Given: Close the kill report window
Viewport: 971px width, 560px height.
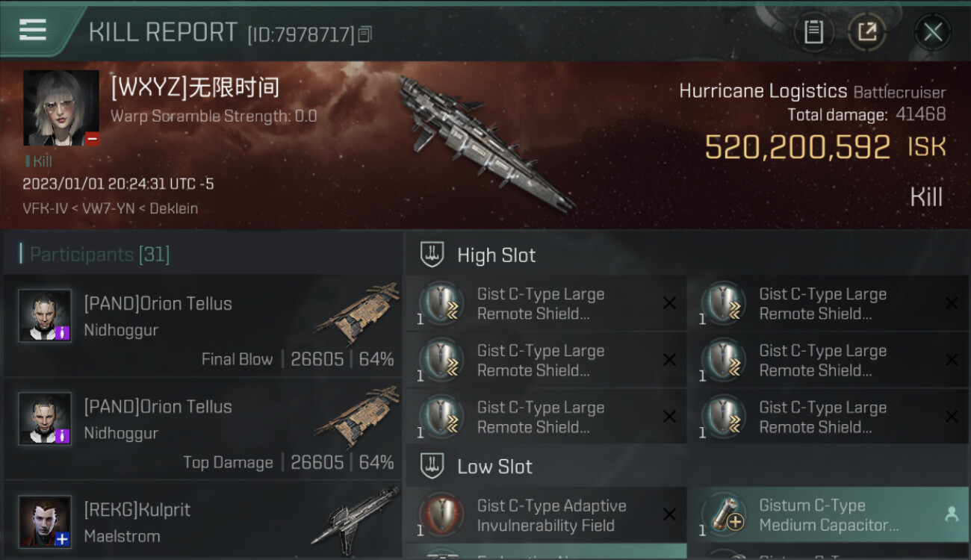Looking at the screenshot, I should tap(932, 32).
